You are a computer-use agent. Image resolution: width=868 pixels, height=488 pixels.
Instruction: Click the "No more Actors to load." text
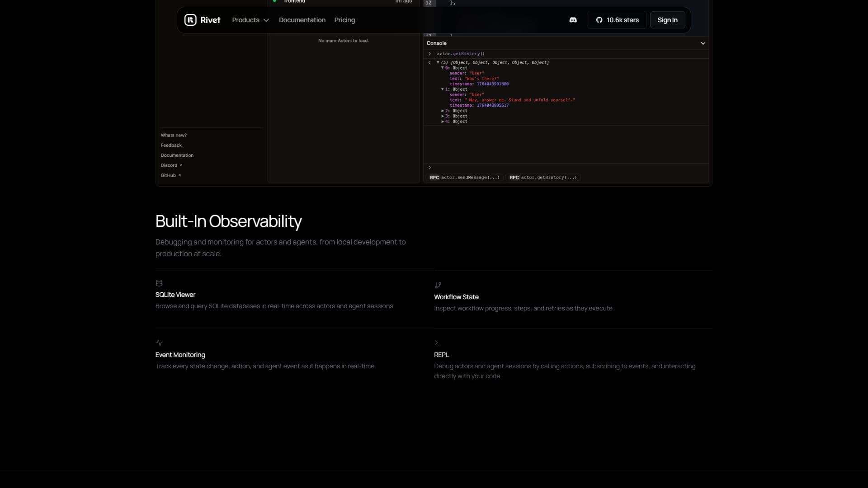(x=344, y=41)
